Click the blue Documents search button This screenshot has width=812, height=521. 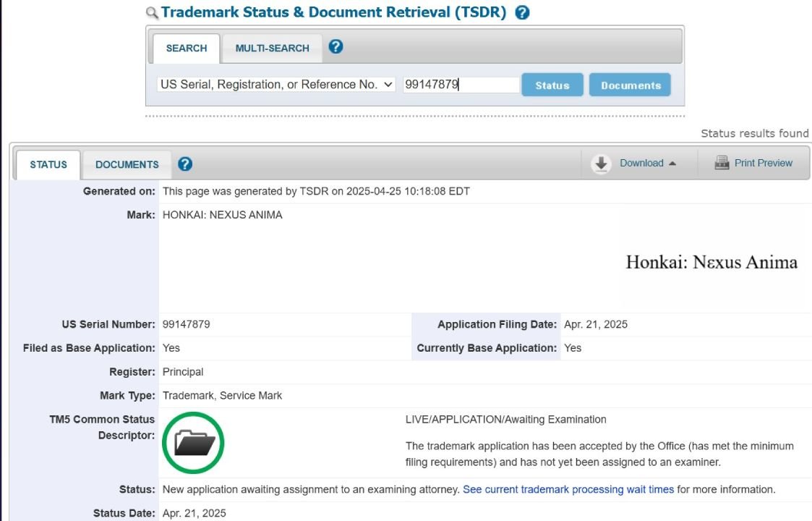pos(631,85)
